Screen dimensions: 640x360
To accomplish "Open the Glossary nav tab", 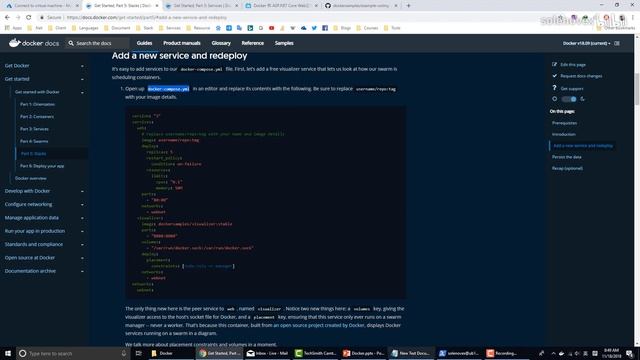I will (x=221, y=43).
